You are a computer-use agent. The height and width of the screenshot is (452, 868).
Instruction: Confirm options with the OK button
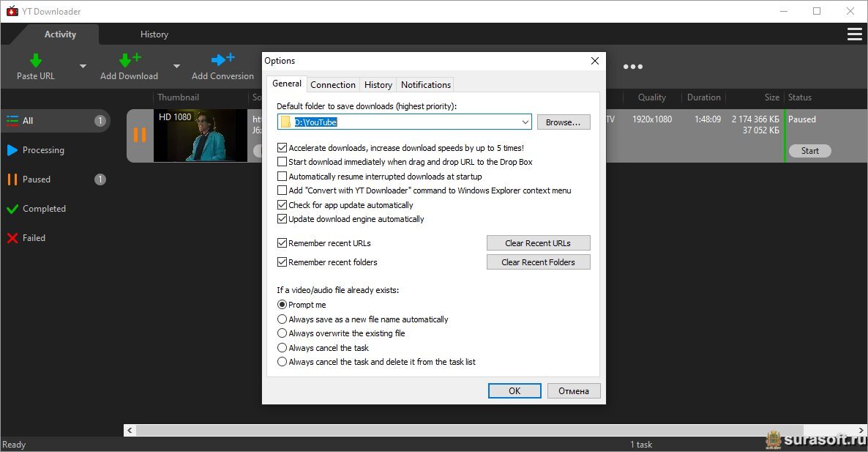click(x=515, y=391)
